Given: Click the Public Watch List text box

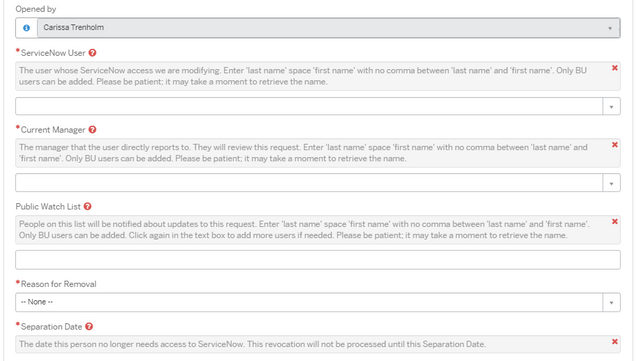Looking at the screenshot, I should point(318,260).
